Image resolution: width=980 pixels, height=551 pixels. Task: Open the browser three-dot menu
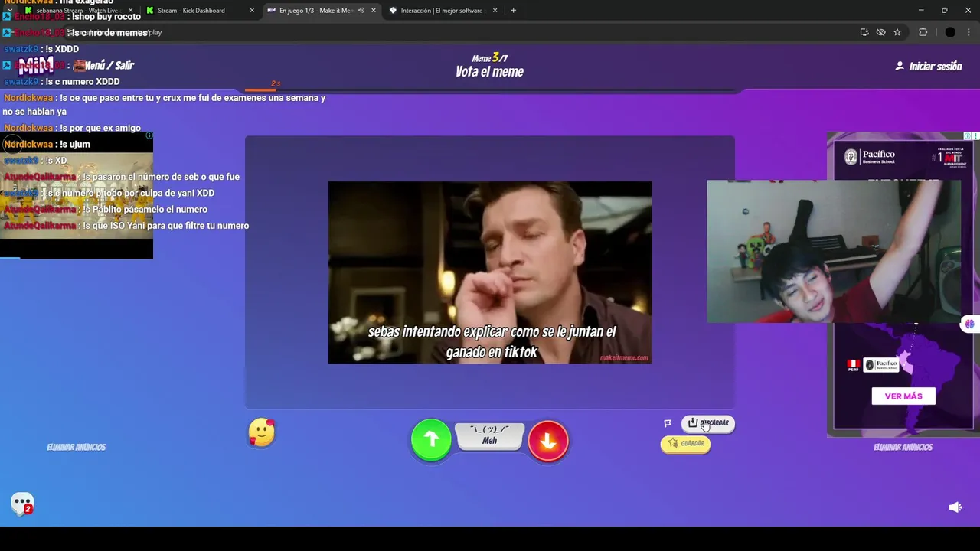click(x=969, y=32)
